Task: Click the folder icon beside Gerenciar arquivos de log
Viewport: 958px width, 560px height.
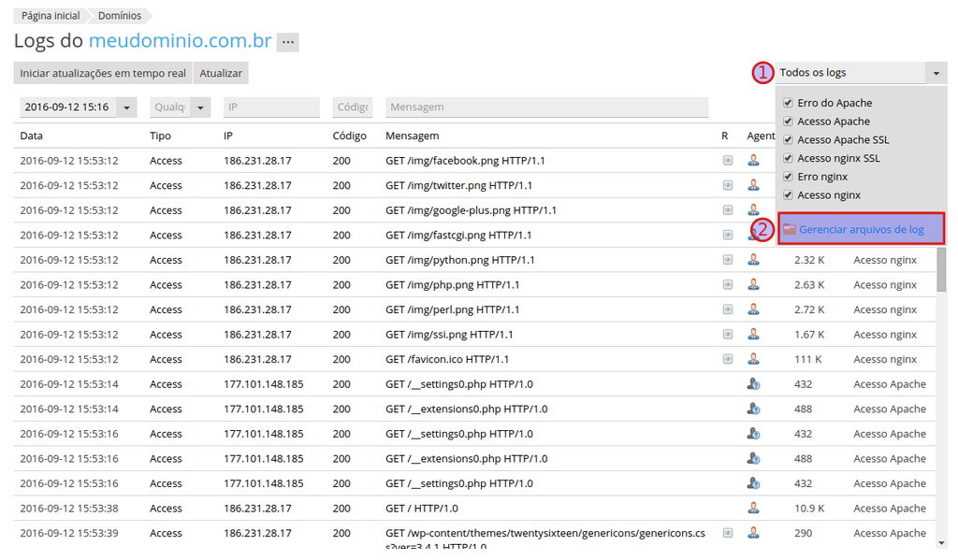Action: 791,228
